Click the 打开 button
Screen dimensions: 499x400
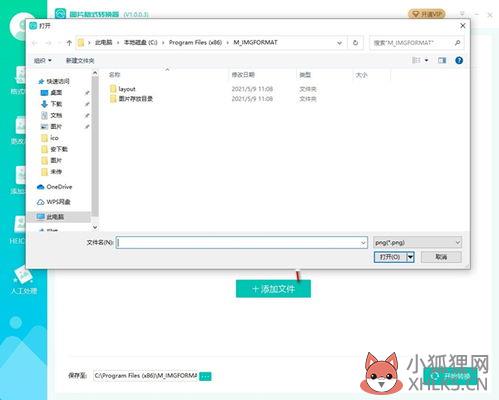390,257
